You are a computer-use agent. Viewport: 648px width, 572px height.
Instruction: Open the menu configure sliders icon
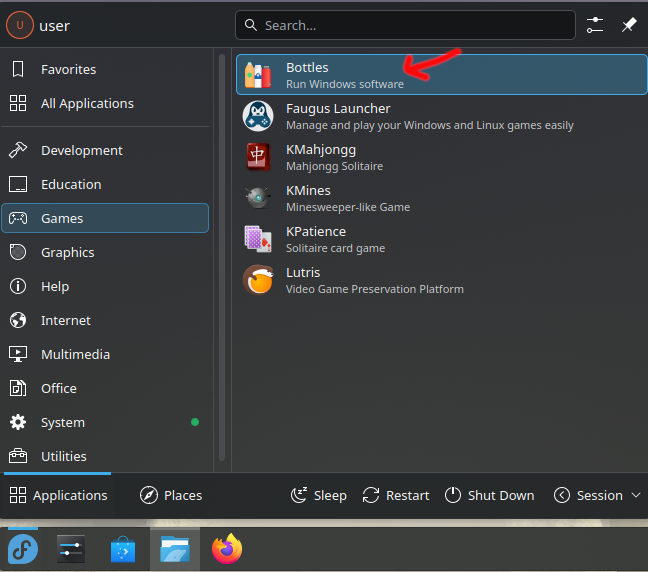click(x=595, y=25)
